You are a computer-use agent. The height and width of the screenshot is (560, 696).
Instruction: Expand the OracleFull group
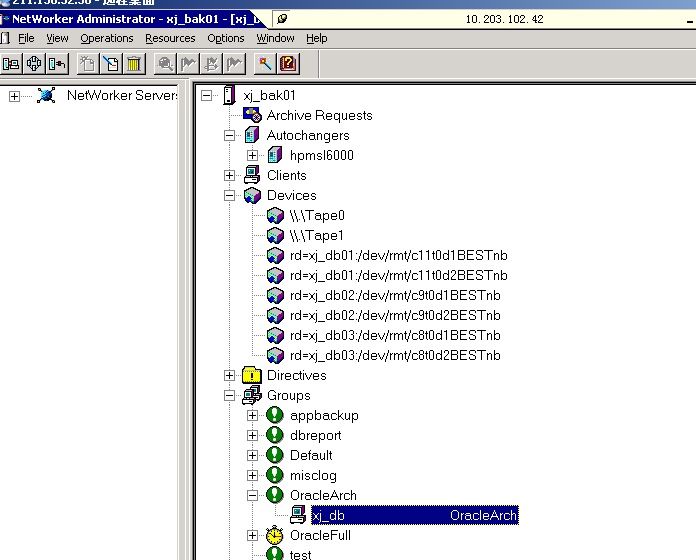253,535
